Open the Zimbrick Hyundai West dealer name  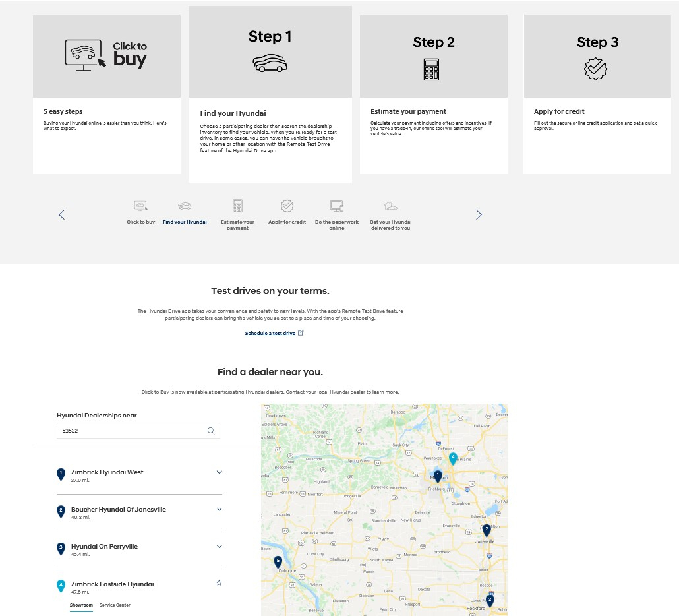tap(107, 472)
